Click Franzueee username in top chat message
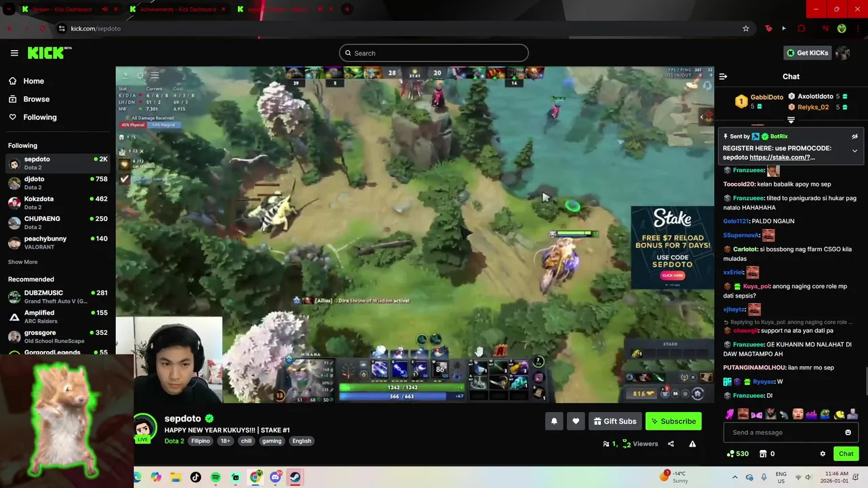 pos(749,170)
